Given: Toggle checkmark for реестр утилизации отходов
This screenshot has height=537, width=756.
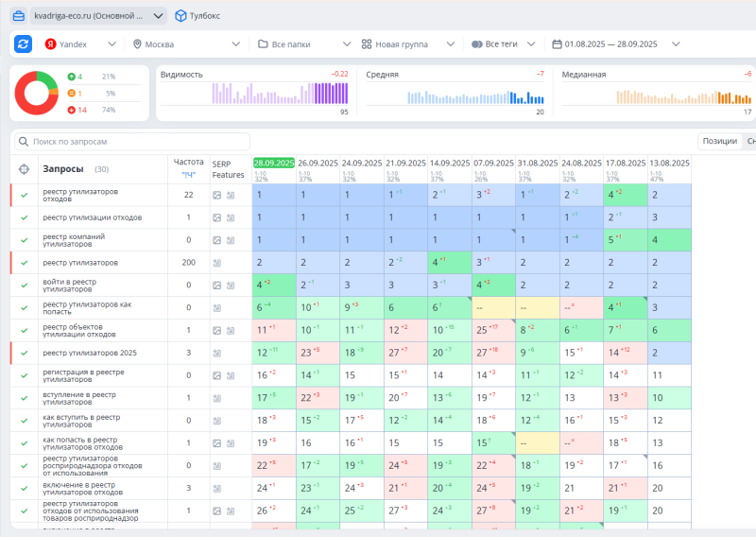Looking at the screenshot, I should [25, 217].
